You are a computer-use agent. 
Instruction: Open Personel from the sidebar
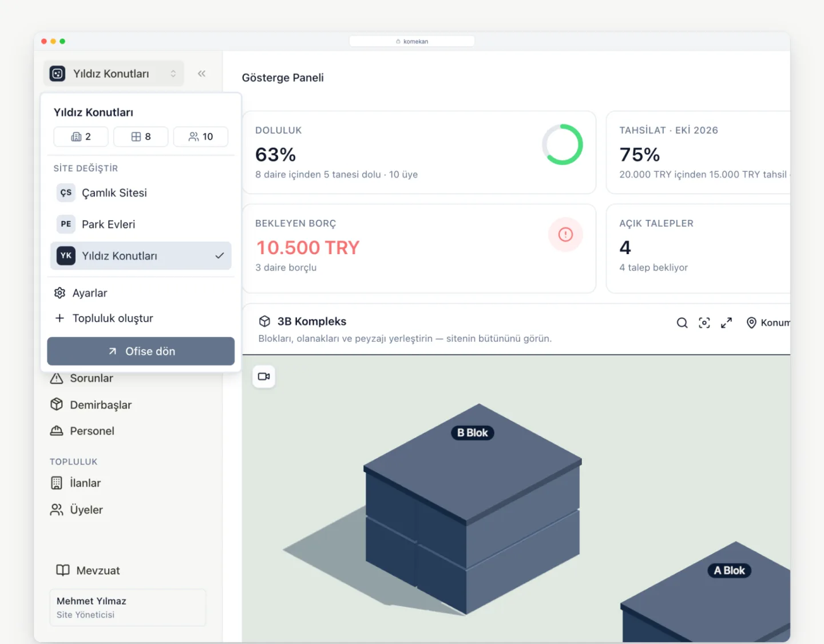82,431
